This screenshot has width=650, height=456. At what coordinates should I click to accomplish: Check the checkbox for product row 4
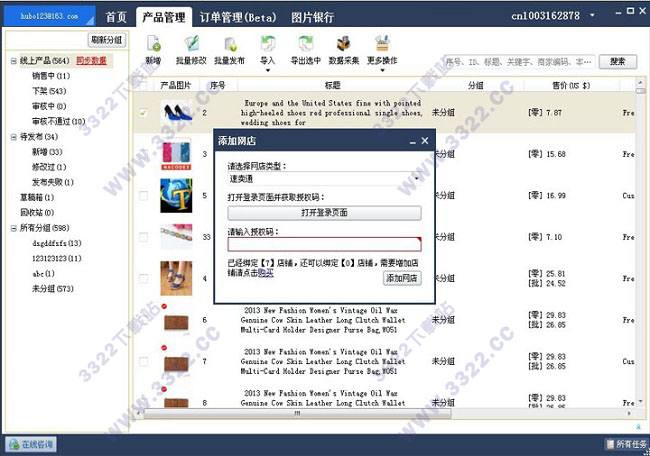point(143,278)
